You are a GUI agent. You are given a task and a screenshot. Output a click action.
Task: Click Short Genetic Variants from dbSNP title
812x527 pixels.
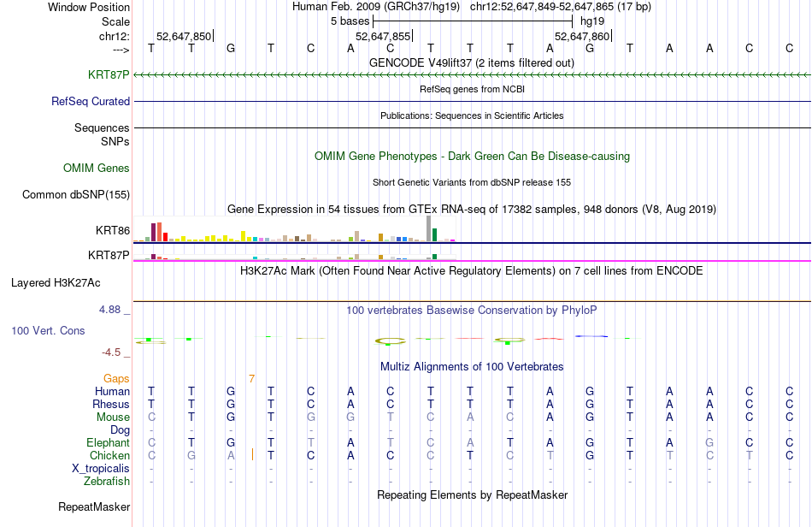(472, 182)
